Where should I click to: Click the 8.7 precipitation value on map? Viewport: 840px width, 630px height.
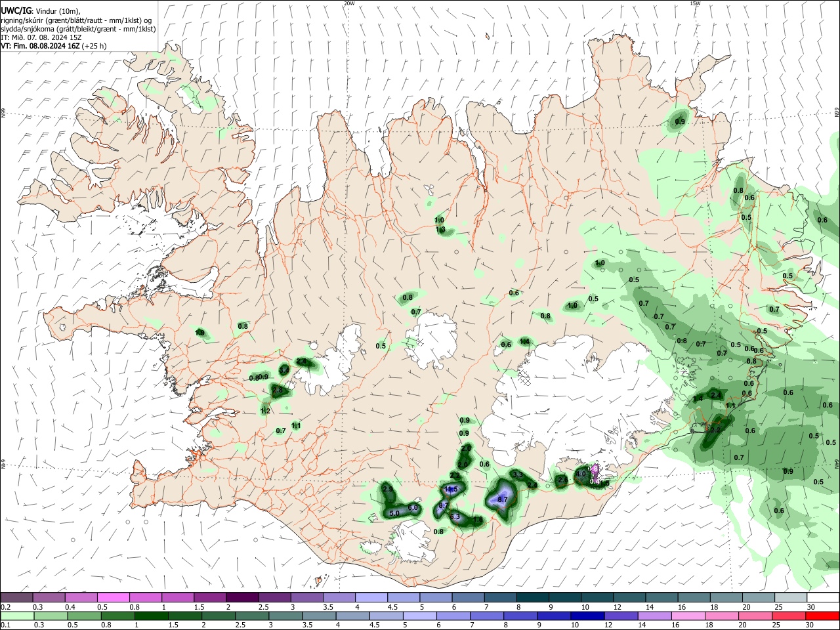pos(503,499)
